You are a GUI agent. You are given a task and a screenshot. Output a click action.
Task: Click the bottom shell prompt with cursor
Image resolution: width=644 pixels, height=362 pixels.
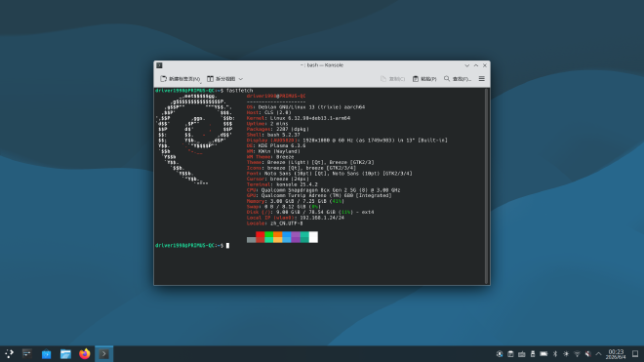click(192, 246)
